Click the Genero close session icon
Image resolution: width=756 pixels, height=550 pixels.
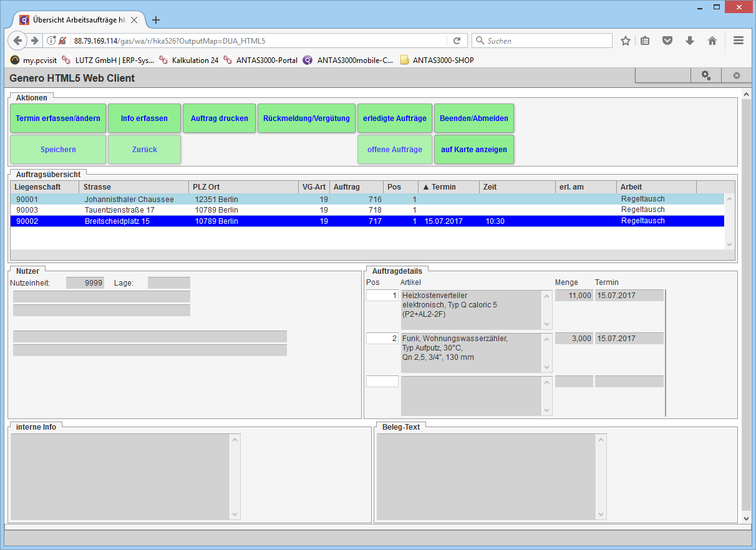(x=736, y=75)
